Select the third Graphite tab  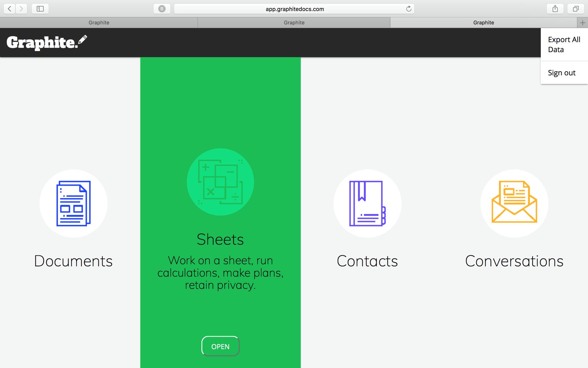pyautogui.click(x=483, y=23)
